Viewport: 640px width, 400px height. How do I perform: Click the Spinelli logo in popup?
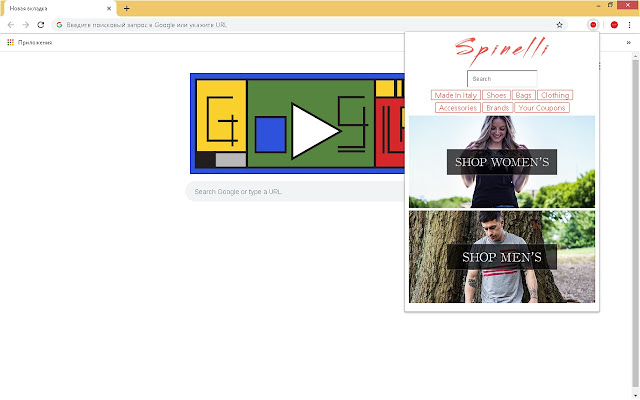(502, 51)
